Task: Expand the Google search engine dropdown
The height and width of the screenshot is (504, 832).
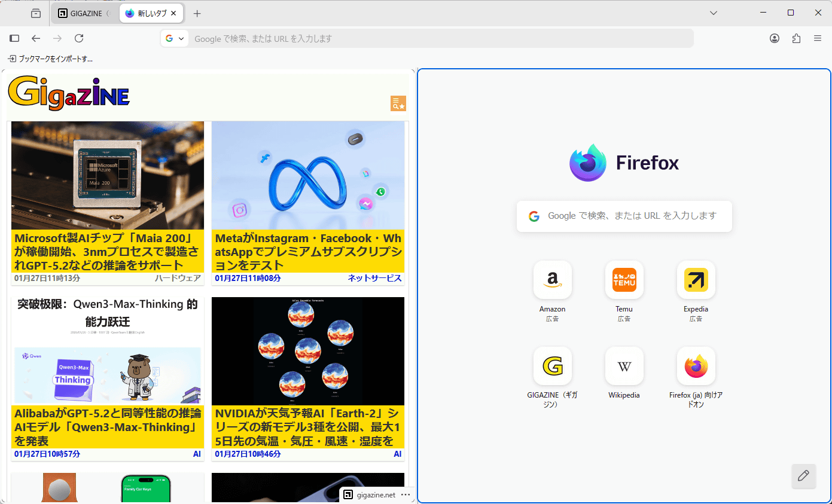Action: tap(175, 38)
